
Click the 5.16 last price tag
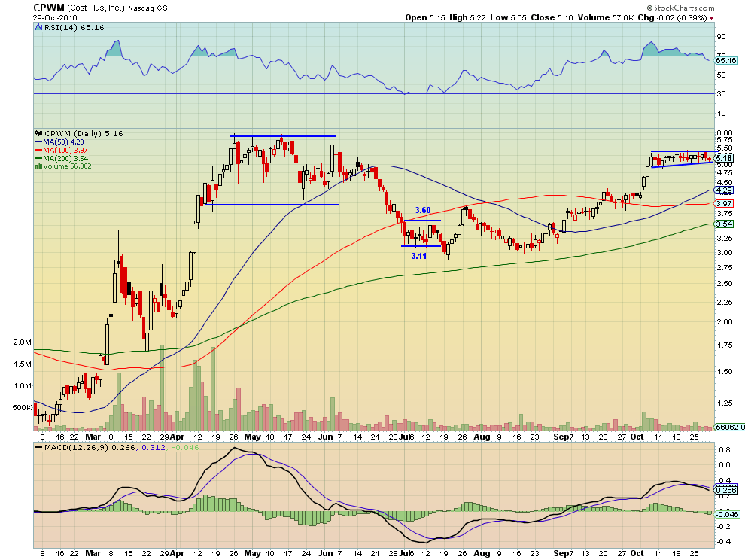coord(724,158)
